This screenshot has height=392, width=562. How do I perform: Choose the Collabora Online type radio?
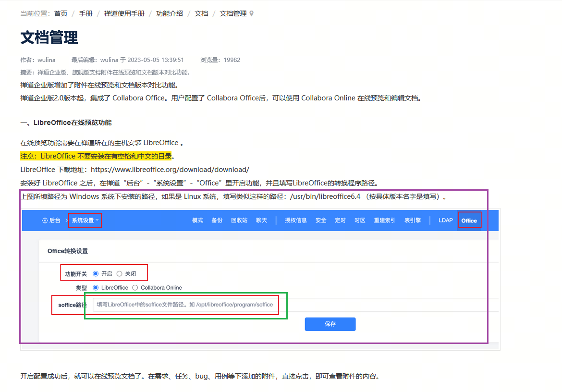135,288
